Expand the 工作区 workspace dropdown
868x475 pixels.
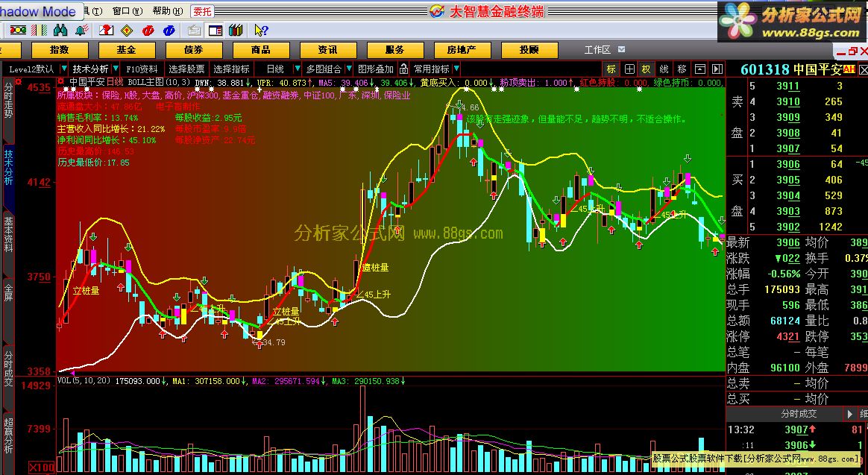(x=622, y=50)
